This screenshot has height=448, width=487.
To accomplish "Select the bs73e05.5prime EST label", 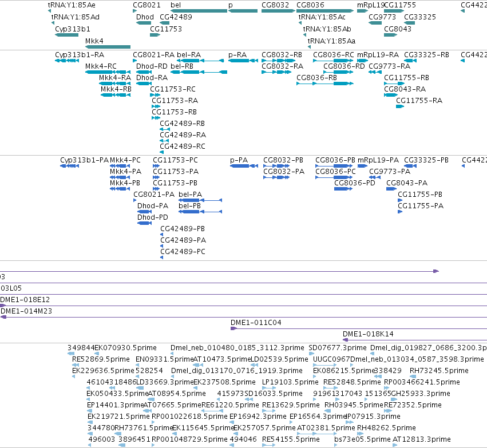I will (362, 439).
